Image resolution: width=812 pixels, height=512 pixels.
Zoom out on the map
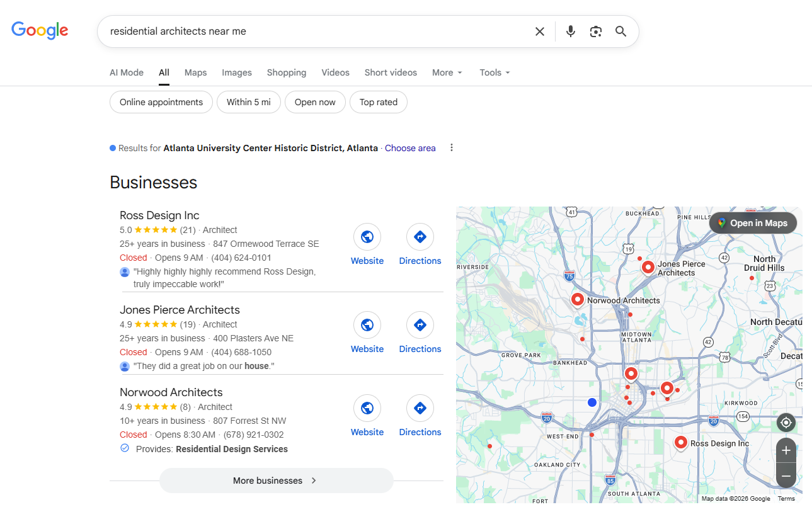tap(786, 476)
